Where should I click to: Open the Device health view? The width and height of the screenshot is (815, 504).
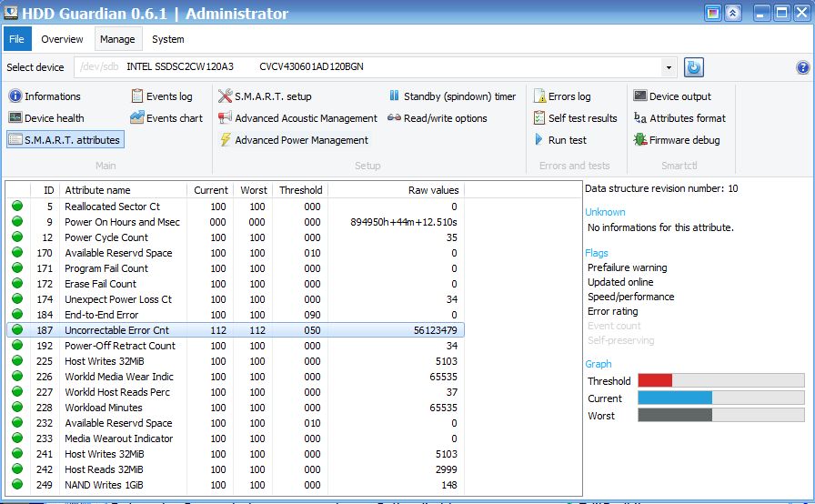(x=46, y=118)
